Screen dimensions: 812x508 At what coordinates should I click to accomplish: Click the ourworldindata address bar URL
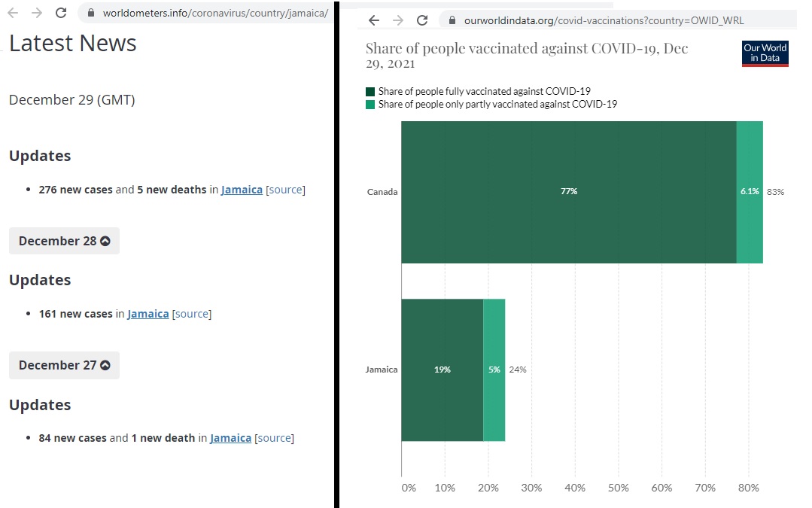(x=604, y=20)
